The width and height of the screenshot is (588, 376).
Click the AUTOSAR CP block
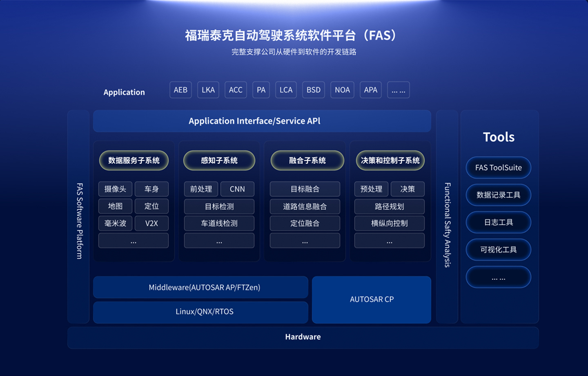372,299
